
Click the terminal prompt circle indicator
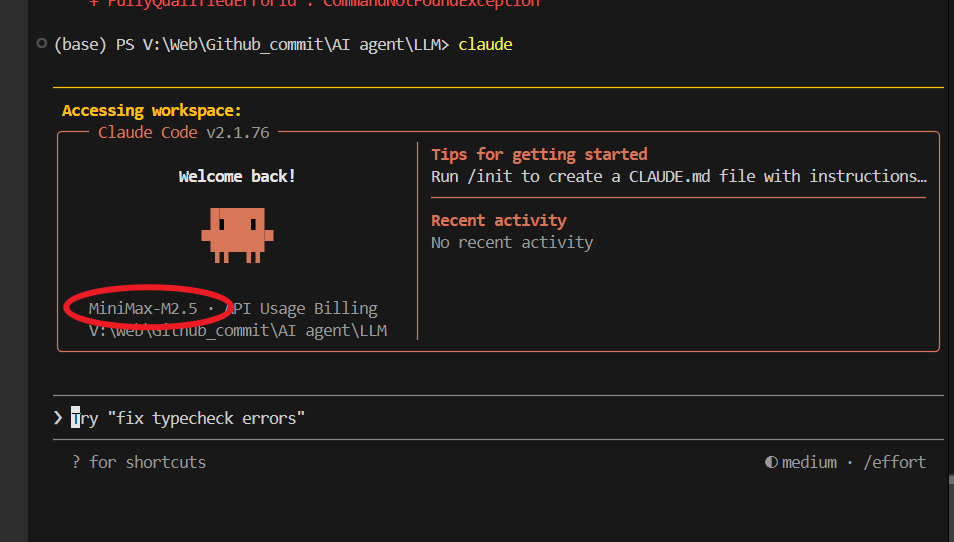[41, 43]
